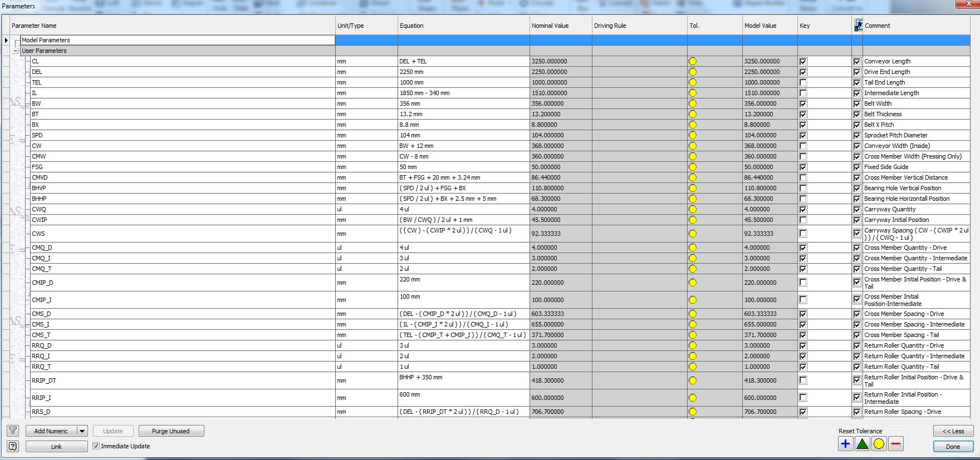
Task: Click the Key column header
Action: [825, 26]
